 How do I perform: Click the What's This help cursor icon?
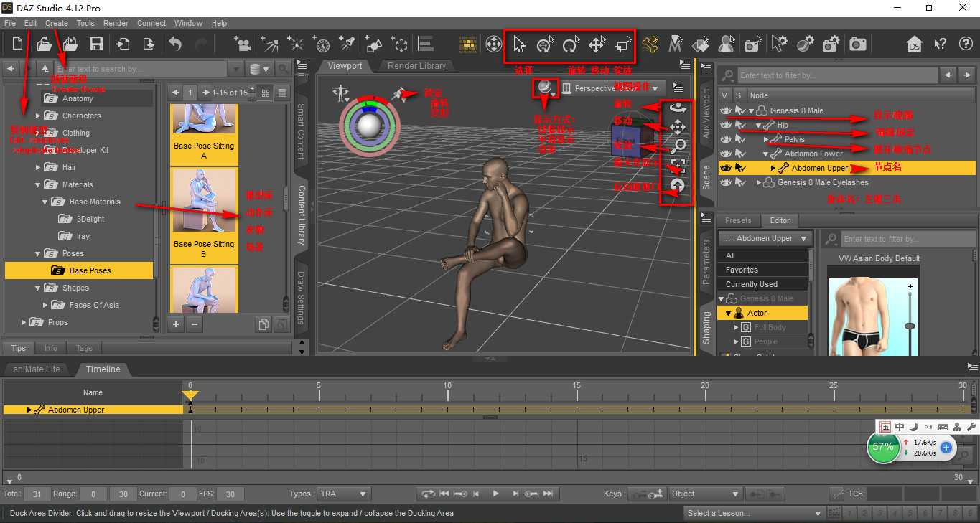click(941, 44)
